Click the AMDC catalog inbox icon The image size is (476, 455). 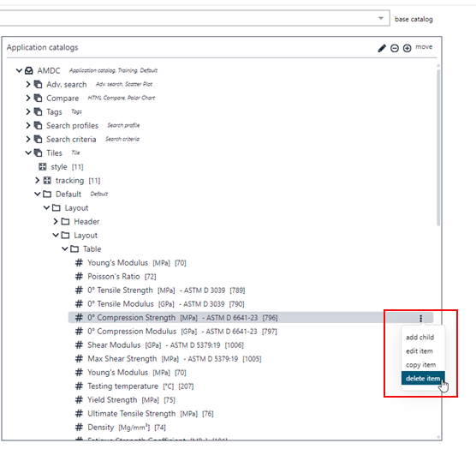(x=29, y=71)
